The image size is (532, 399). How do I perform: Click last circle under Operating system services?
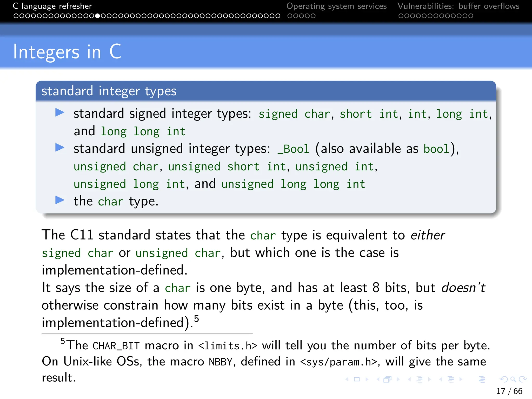click(313, 16)
